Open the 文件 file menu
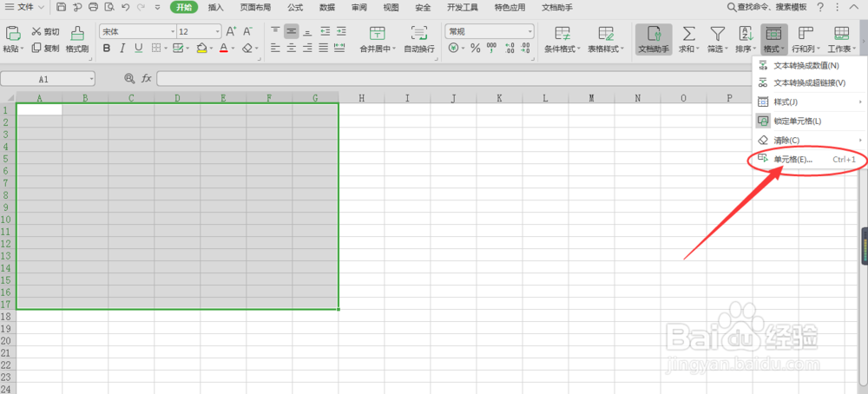This screenshot has width=868, height=394. coord(24,8)
